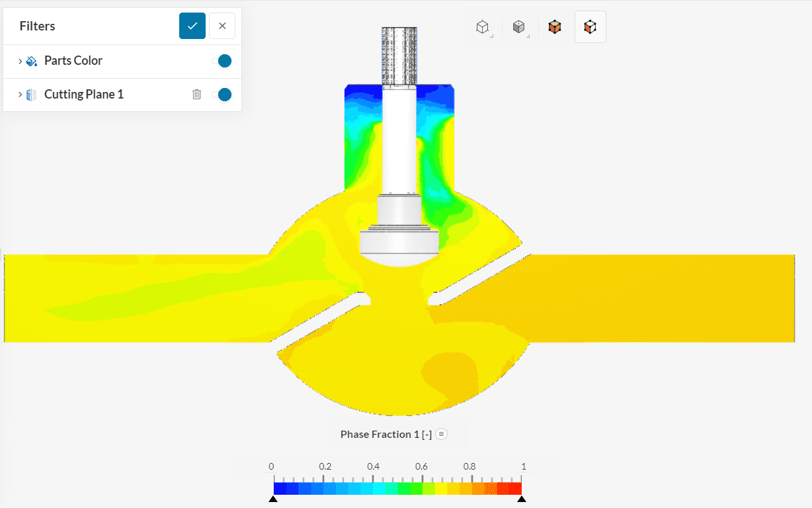812x508 pixels.
Task: Click the Phase Fraction 1 field name
Action: (386, 435)
